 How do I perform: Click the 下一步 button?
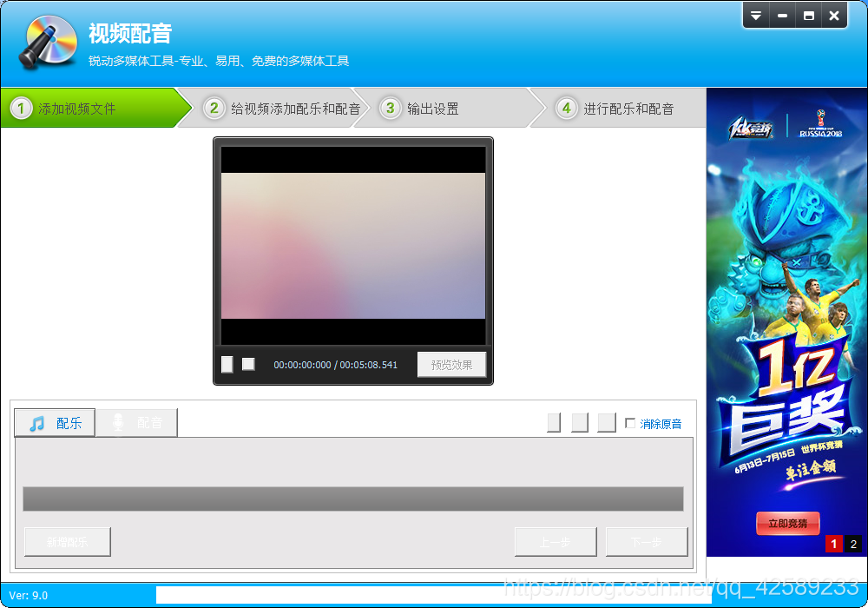[x=647, y=542]
